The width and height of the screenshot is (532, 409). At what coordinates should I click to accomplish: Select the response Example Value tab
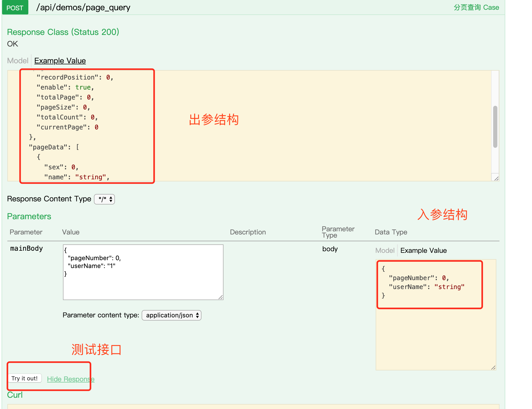[x=60, y=61]
